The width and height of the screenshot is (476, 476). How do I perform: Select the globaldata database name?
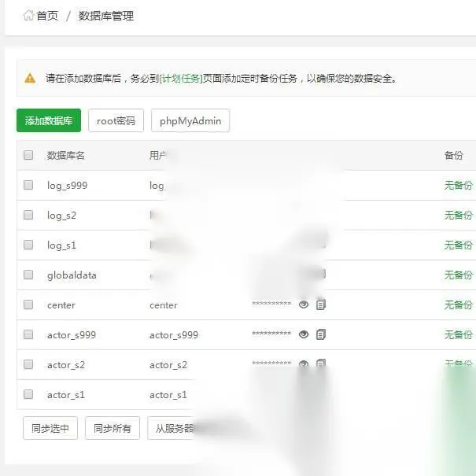(72, 275)
